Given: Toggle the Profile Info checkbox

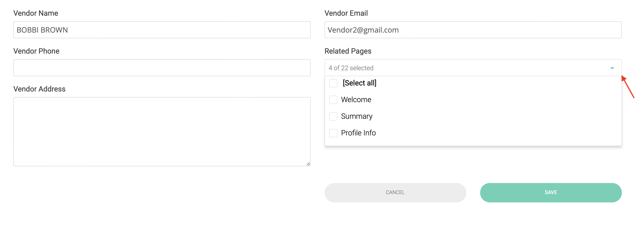Looking at the screenshot, I should click(333, 133).
